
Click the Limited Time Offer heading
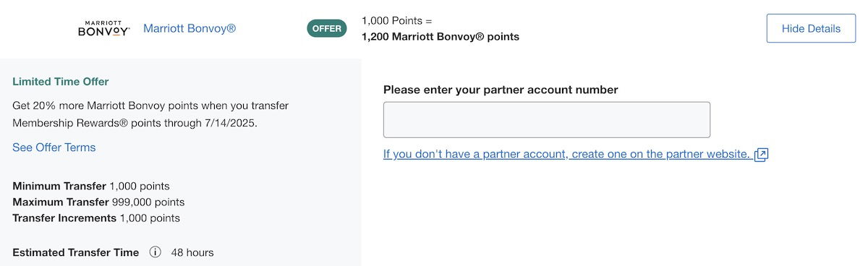[x=61, y=82]
